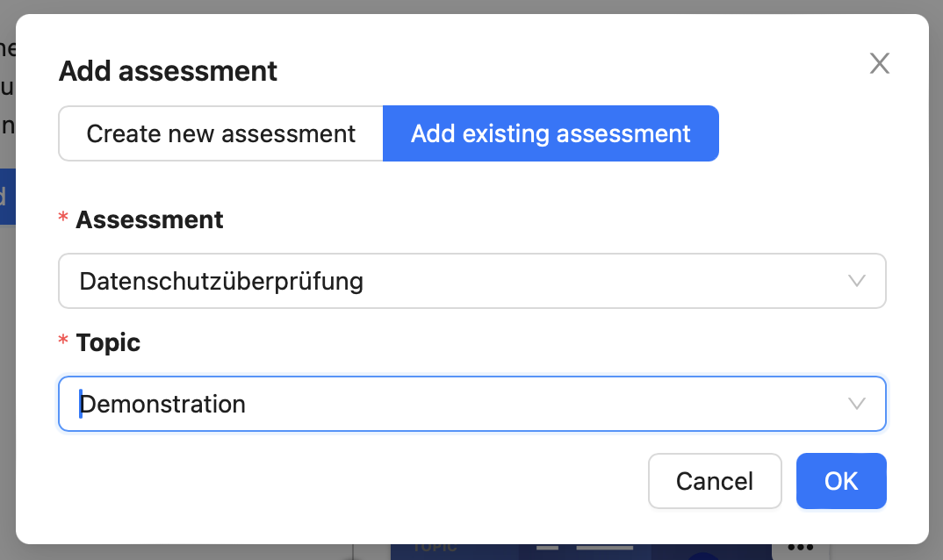Click the Topic field label
943x560 pixels.
point(108,343)
